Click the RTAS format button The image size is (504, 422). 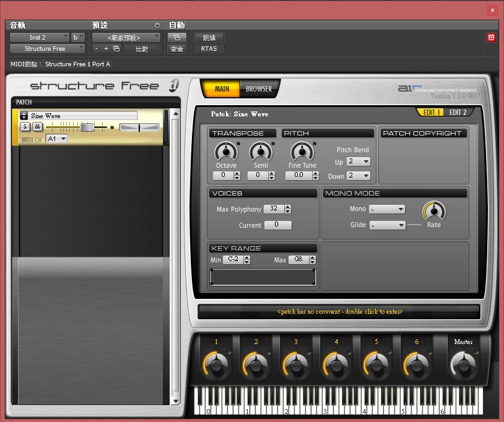(x=209, y=49)
